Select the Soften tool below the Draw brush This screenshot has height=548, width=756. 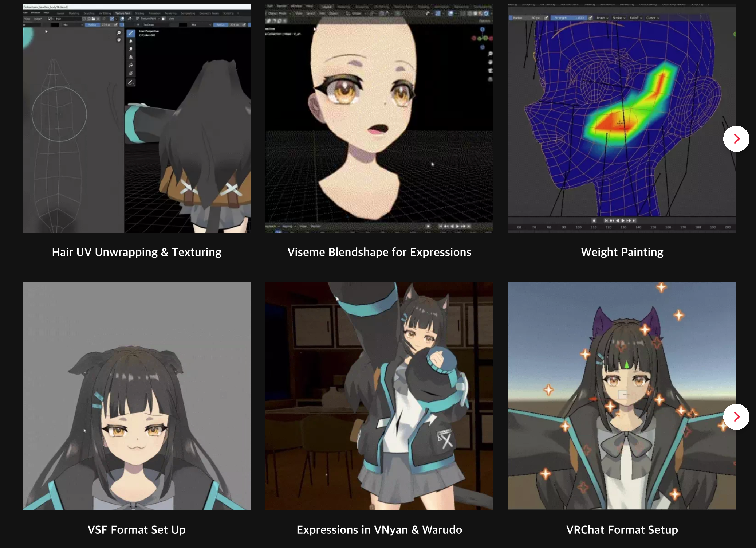(131, 41)
